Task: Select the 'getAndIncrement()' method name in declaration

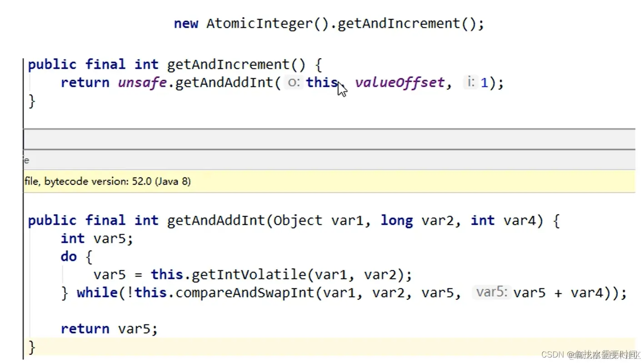Action: point(236,65)
